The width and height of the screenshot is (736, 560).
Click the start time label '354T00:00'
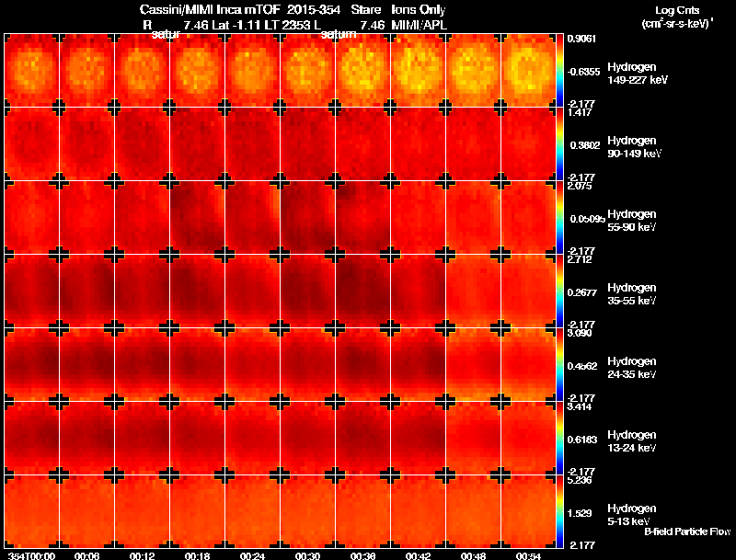pos(31,556)
